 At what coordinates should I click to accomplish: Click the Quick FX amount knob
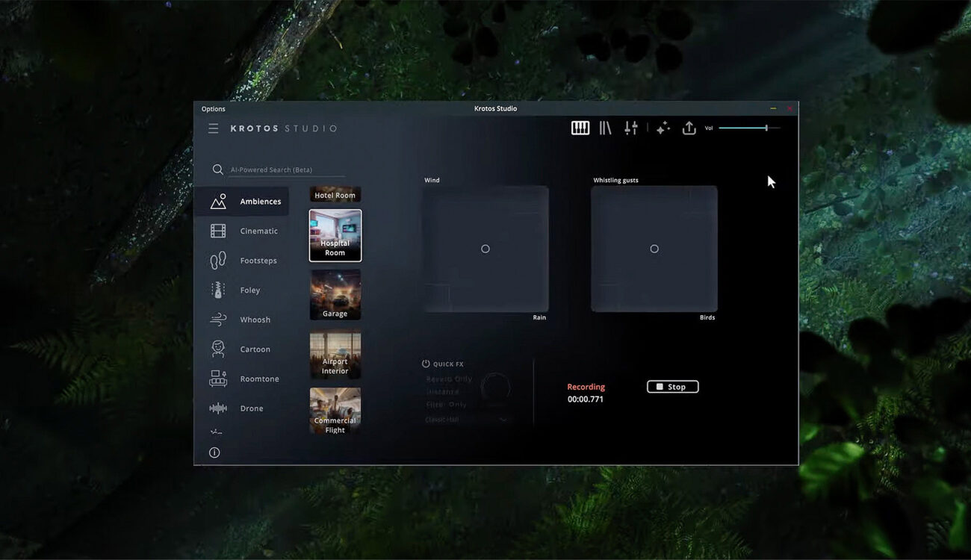pyautogui.click(x=495, y=388)
